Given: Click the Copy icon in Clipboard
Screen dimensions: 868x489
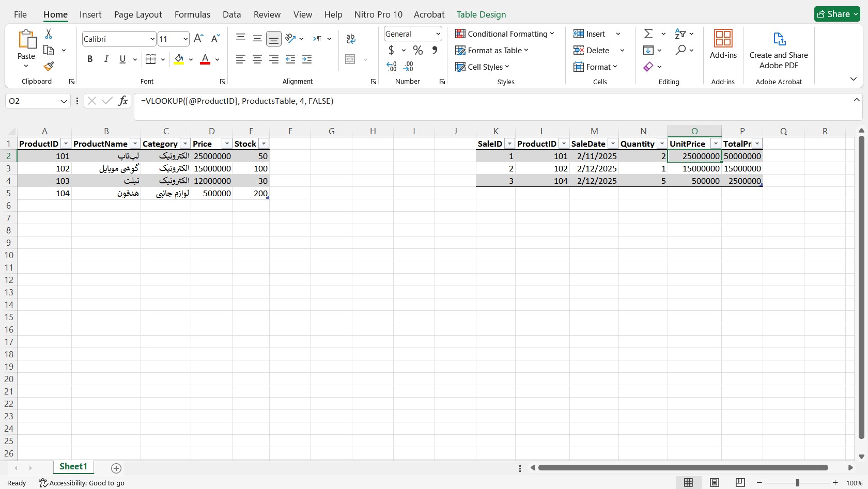Looking at the screenshot, I should (49, 50).
